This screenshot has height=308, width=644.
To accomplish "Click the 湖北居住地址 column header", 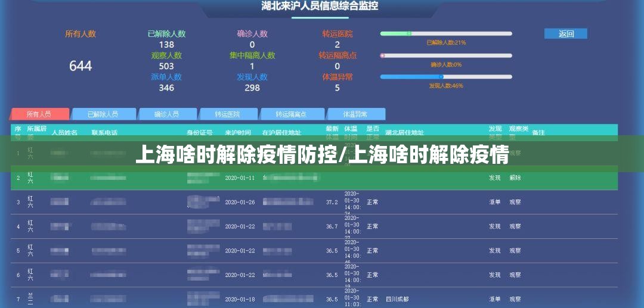I will tap(404, 132).
